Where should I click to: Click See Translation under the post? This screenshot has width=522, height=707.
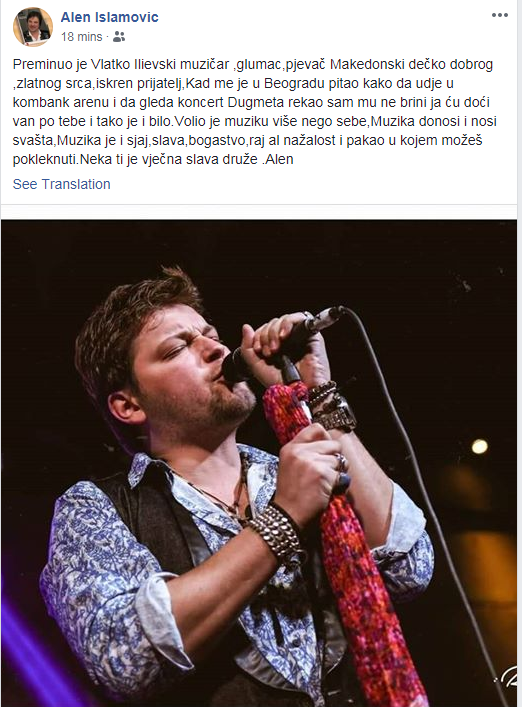[61, 184]
